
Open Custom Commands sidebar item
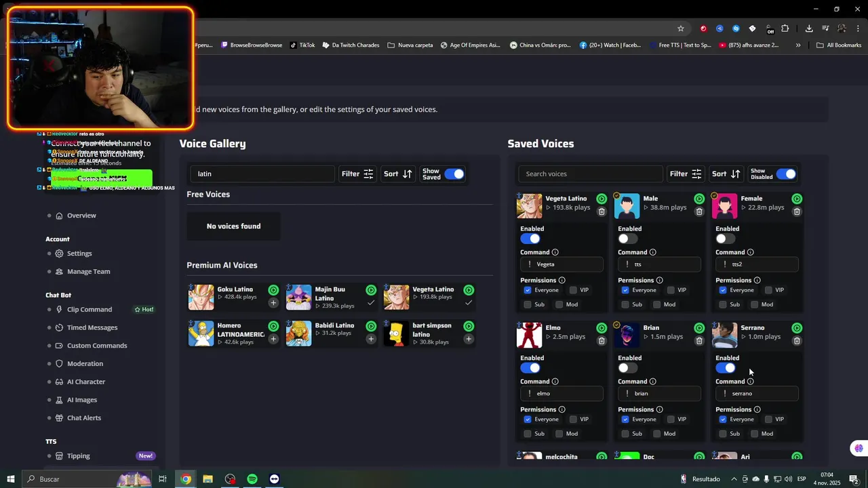(x=97, y=346)
